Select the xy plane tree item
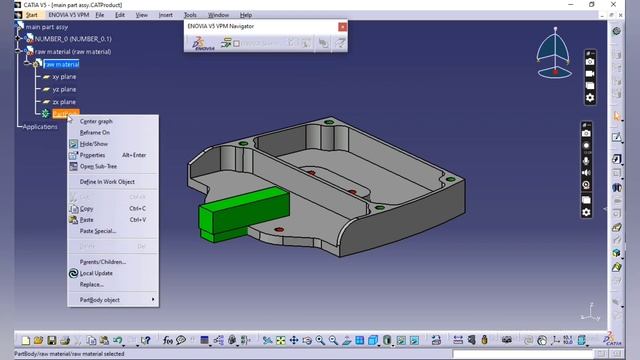The height and width of the screenshot is (360, 640). click(64, 77)
